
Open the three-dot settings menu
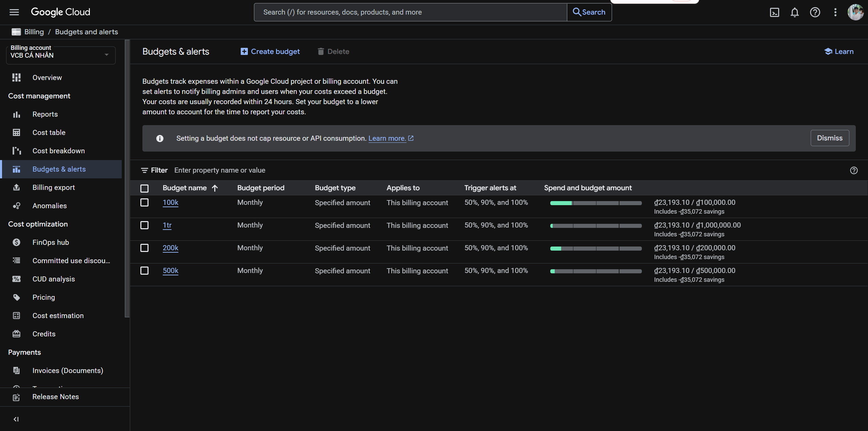835,13
